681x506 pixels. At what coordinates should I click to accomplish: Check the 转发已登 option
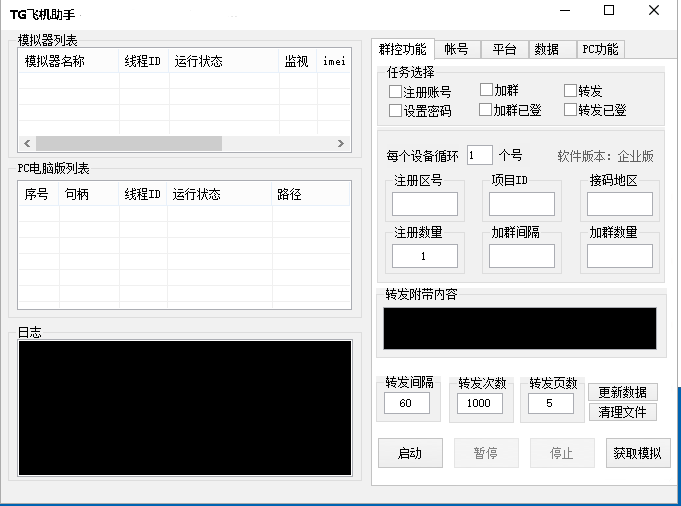pos(571,110)
